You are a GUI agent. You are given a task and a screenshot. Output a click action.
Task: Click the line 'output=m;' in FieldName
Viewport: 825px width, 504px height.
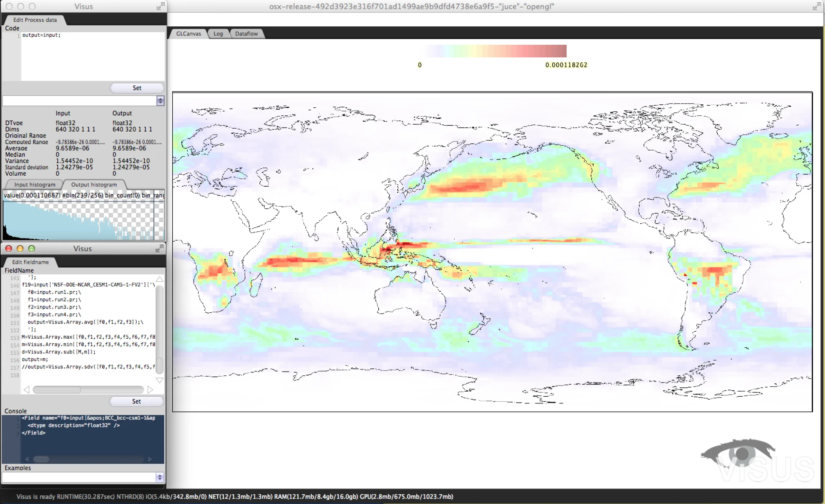[35, 359]
